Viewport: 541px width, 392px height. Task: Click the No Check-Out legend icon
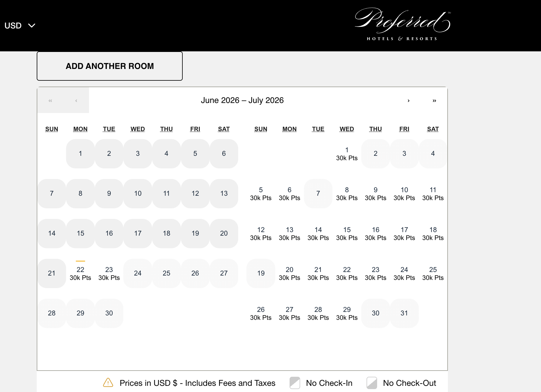pos(372,383)
